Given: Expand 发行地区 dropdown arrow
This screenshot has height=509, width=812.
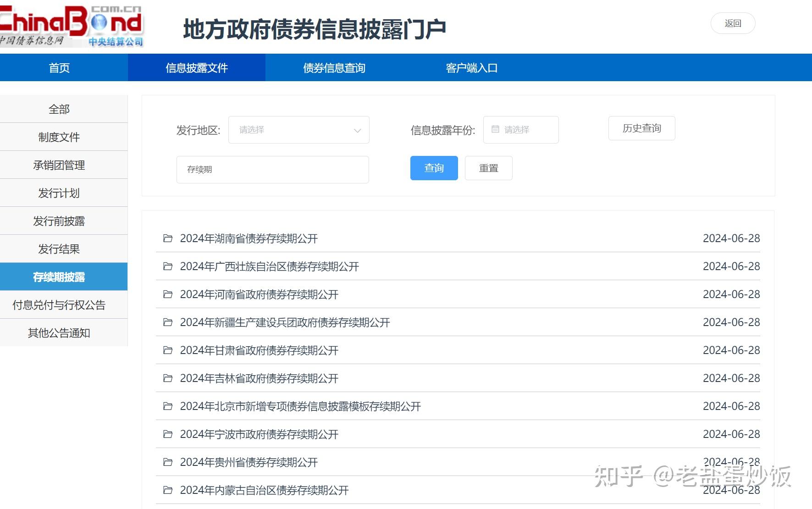Looking at the screenshot, I should (358, 131).
